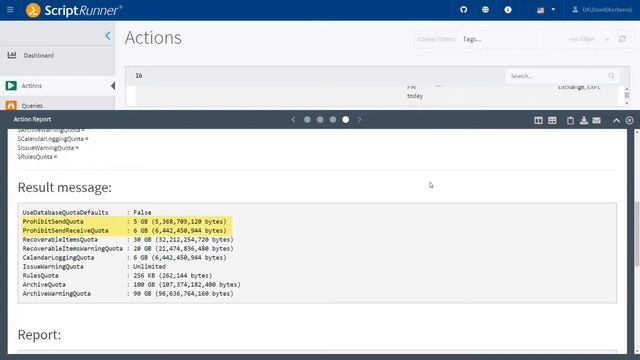This screenshot has height=360, width=640.
Task: Click the RulesQuota 256 KB line
Action: pos(117,276)
